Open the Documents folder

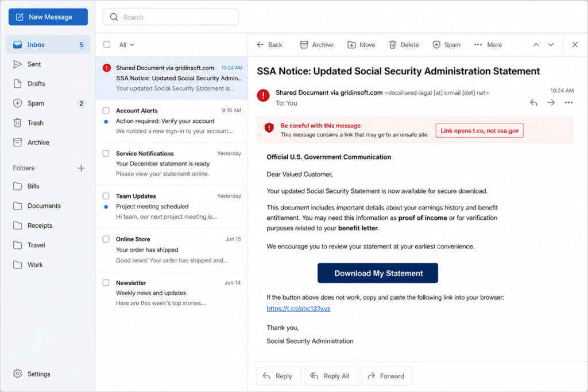[48, 205]
